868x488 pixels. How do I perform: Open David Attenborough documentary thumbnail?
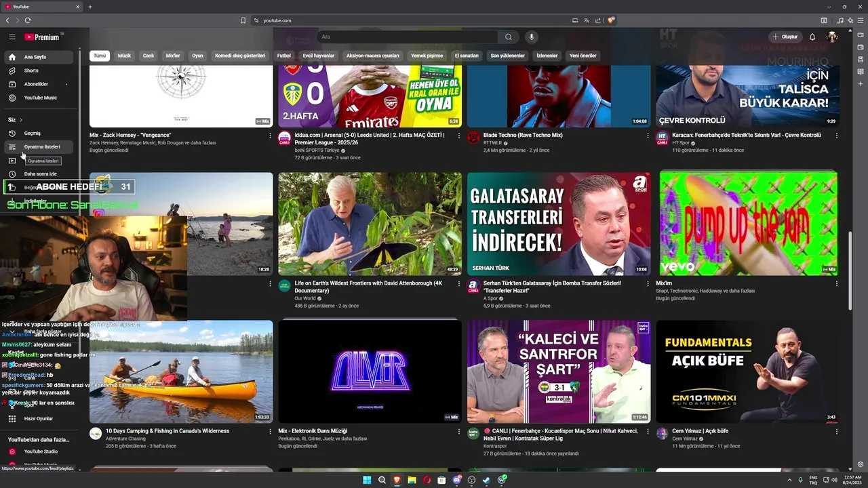pyautogui.click(x=370, y=224)
